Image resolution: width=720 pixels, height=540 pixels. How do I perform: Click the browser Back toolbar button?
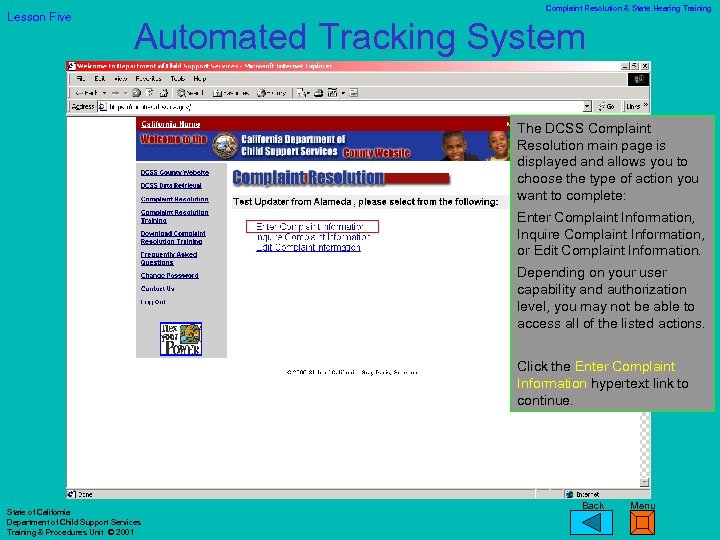coord(87,93)
